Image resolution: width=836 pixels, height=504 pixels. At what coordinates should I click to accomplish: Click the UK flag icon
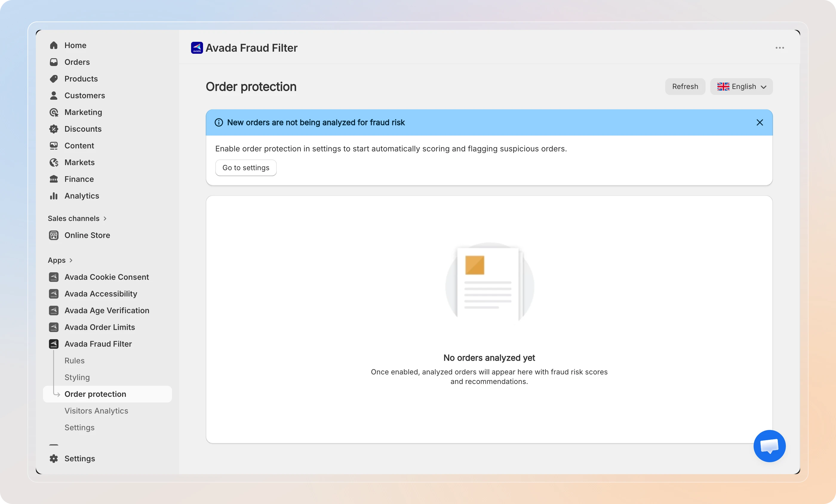point(723,87)
